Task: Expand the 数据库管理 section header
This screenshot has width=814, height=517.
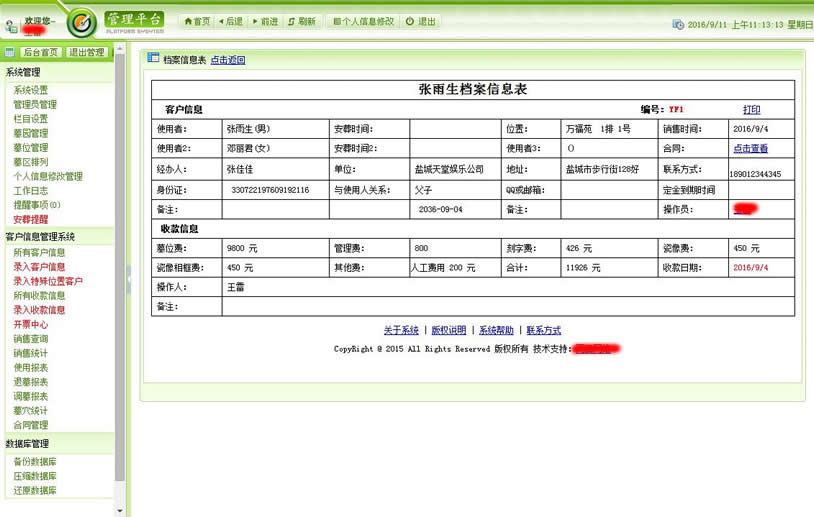Action: [27, 444]
